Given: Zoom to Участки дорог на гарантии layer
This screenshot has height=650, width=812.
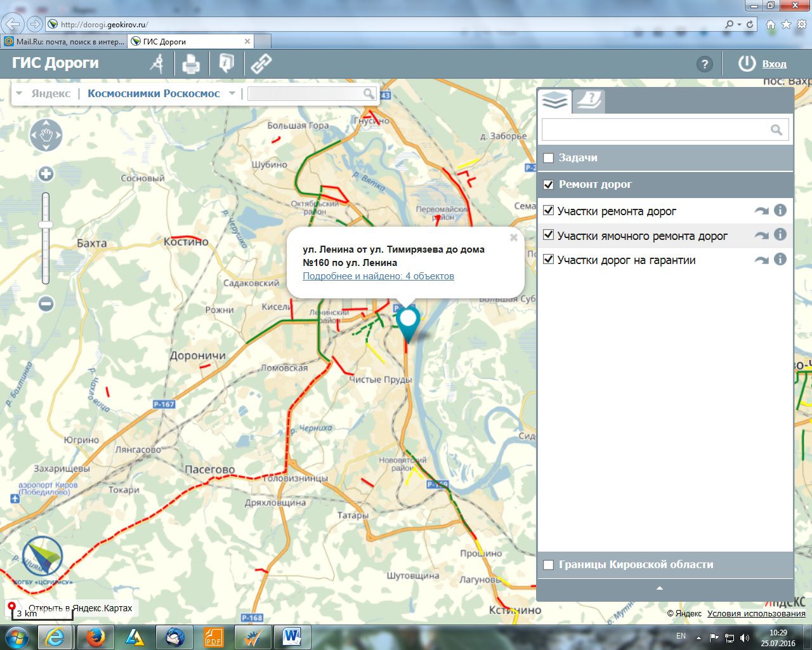Looking at the screenshot, I should pos(761,260).
